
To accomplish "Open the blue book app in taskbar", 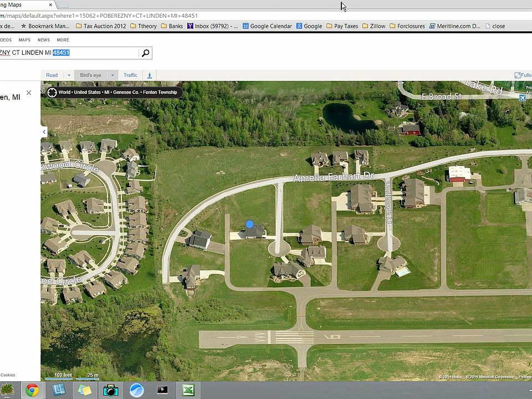I will (x=59, y=390).
